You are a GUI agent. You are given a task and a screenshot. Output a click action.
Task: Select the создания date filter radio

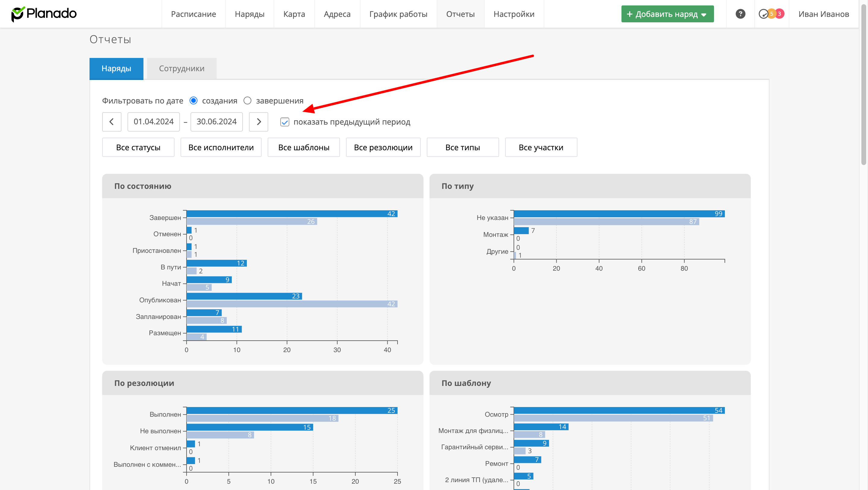tap(193, 100)
